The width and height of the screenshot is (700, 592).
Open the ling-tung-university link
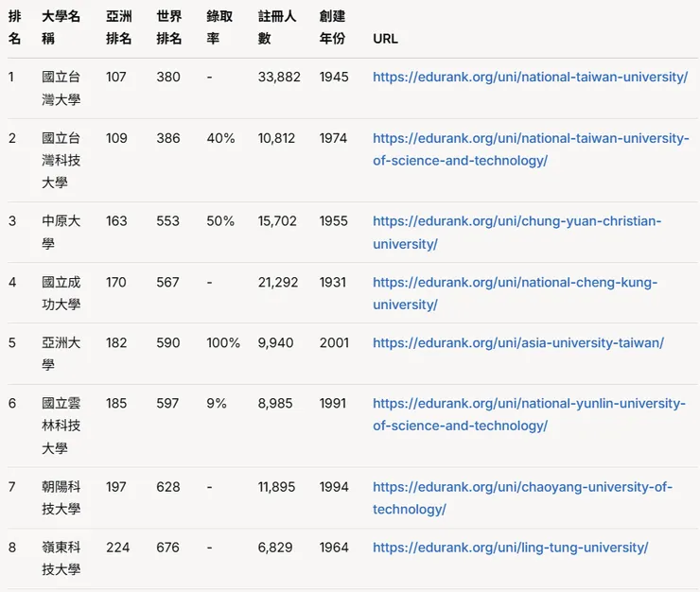[x=510, y=548]
